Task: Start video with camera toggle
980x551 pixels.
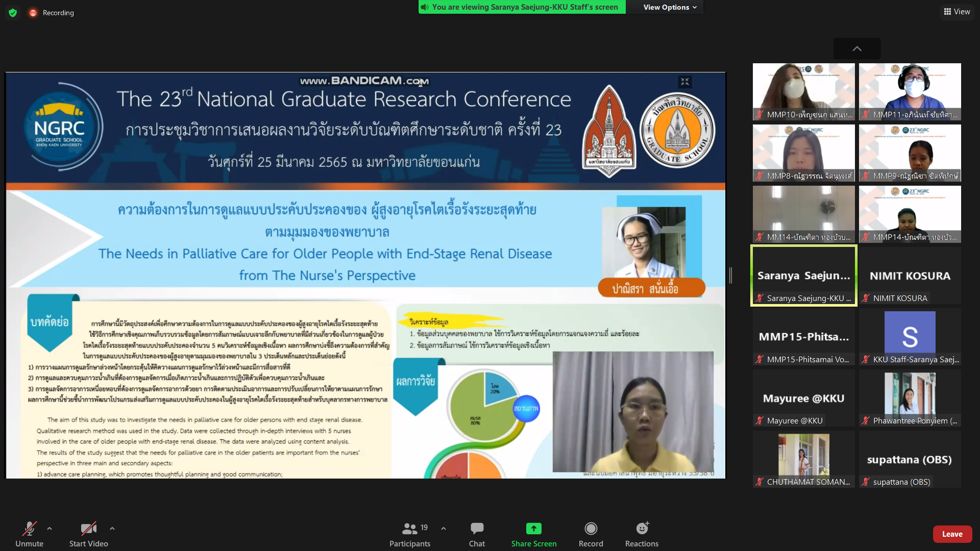Action: coord(88,529)
